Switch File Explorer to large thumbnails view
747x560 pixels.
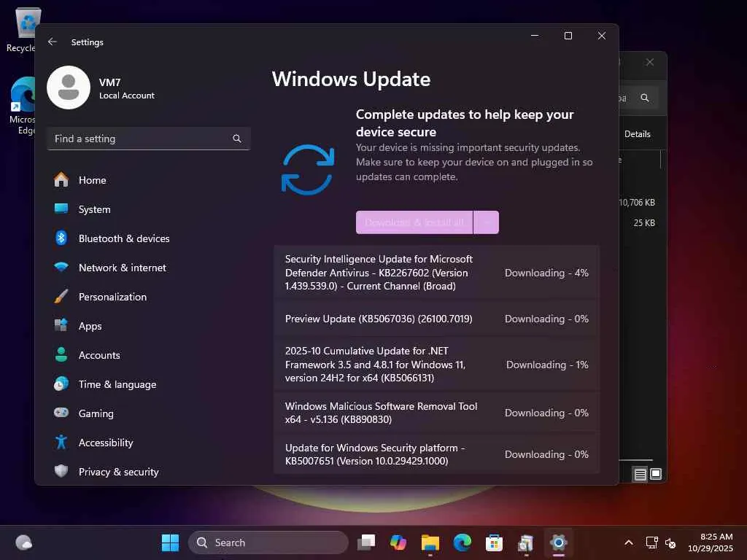click(656, 474)
